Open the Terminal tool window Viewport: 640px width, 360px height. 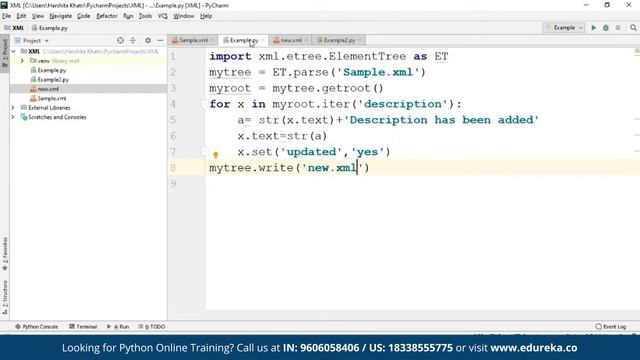[83, 327]
